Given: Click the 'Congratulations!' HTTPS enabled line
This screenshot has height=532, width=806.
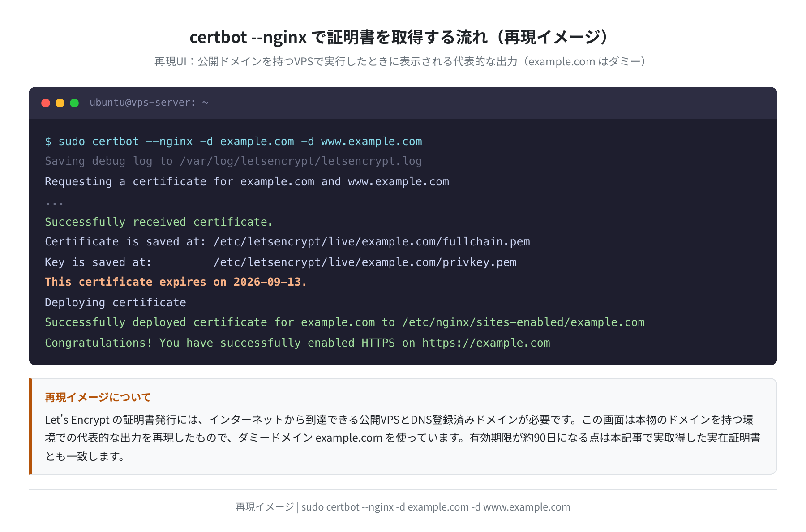Looking at the screenshot, I should (297, 343).
